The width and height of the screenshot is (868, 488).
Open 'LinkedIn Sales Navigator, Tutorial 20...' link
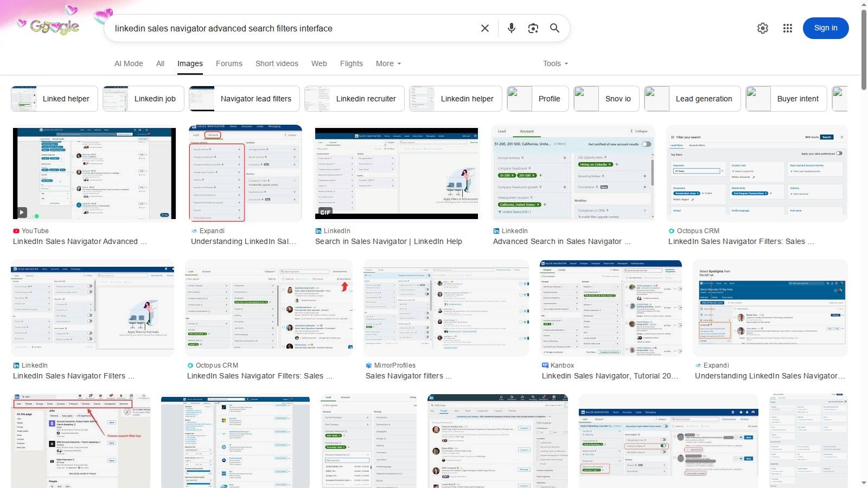[x=610, y=376]
